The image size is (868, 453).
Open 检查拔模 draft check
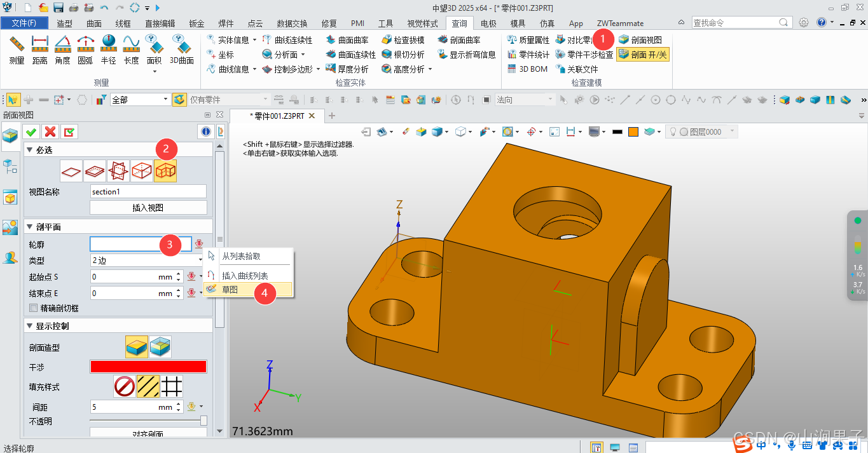pyautogui.click(x=403, y=40)
